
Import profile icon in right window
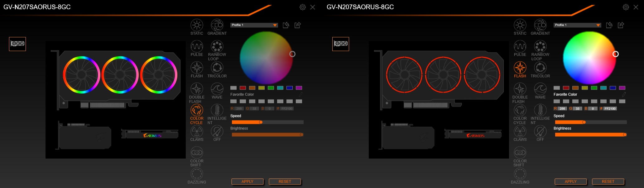click(609, 25)
